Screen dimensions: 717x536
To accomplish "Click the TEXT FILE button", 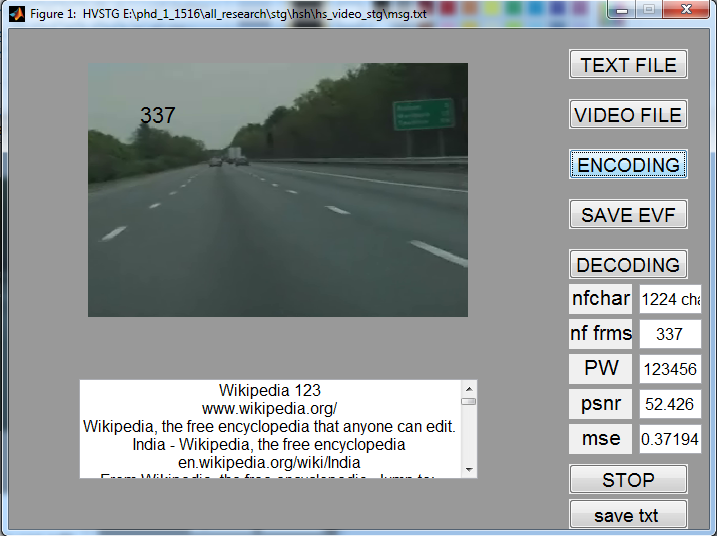I will [x=628, y=64].
